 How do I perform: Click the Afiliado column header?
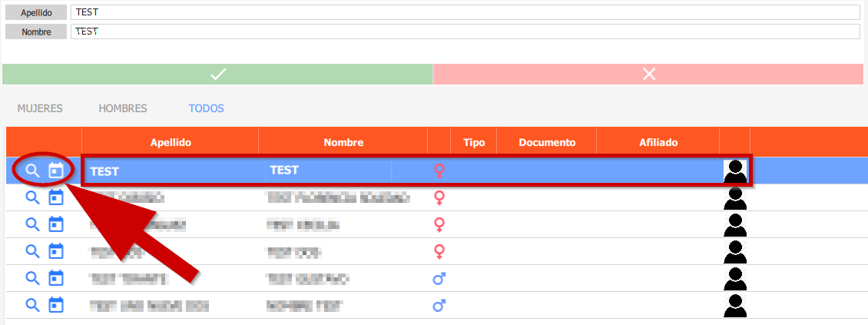click(658, 142)
